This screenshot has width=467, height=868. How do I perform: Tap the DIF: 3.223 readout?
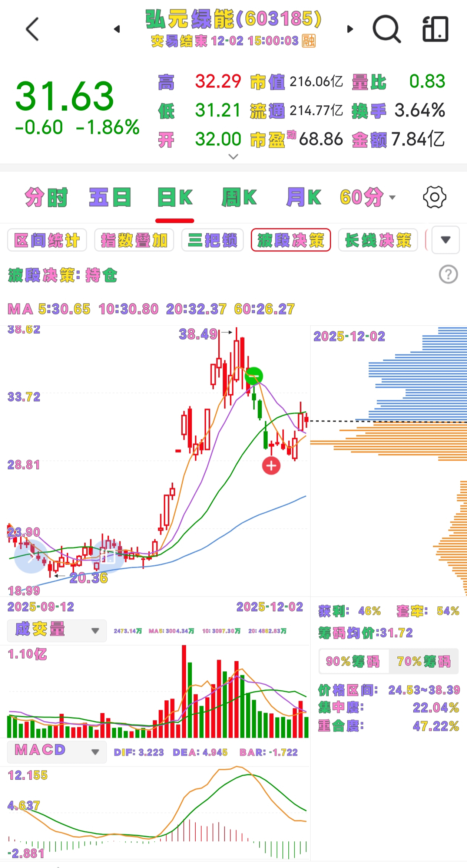pyautogui.click(x=139, y=752)
